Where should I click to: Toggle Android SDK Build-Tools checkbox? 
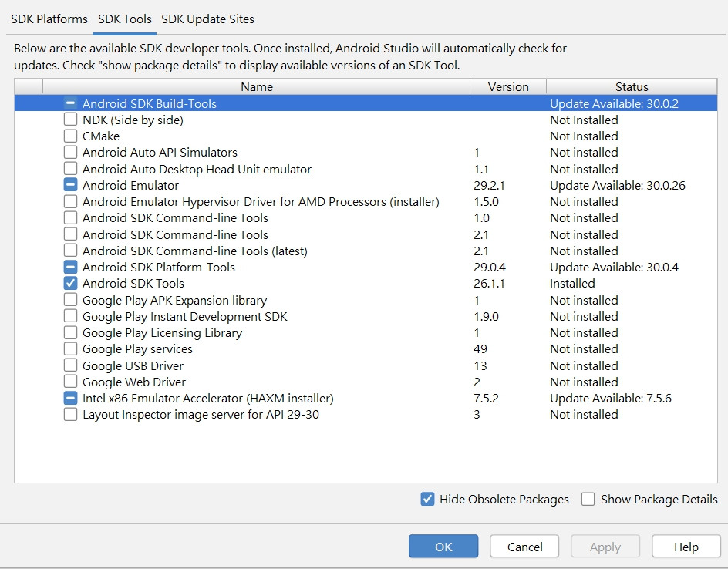[70, 104]
